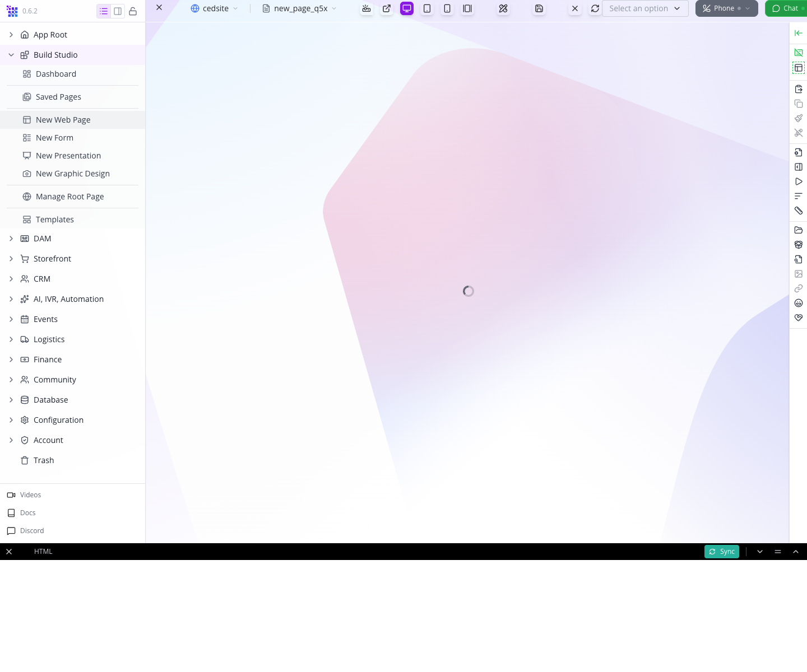Viewport: 807px width, 672px height.
Task: Click the paintbrush icon in right bar
Action: pos(799,118)
